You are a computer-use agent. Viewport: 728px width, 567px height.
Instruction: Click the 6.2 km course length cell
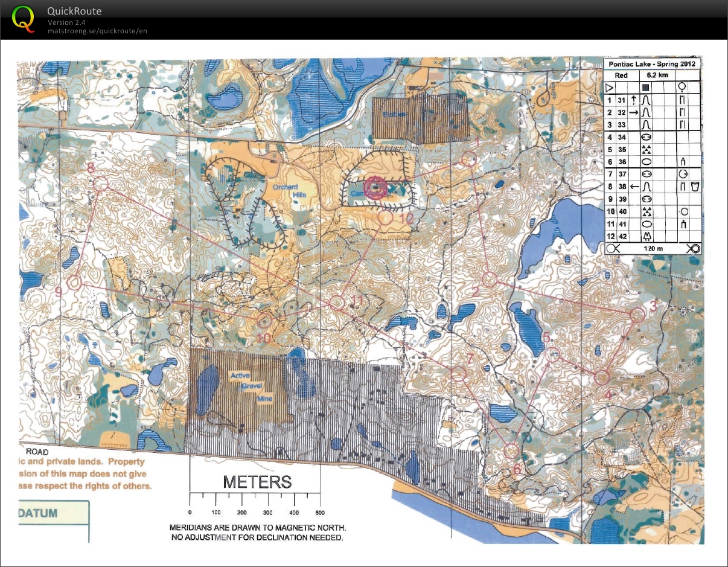click(x=657, y=75)
